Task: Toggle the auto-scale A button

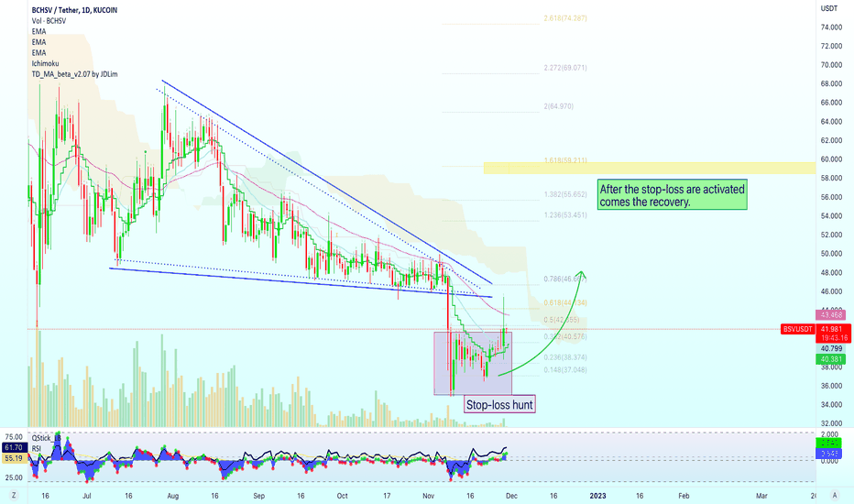Action: (835, 495)
